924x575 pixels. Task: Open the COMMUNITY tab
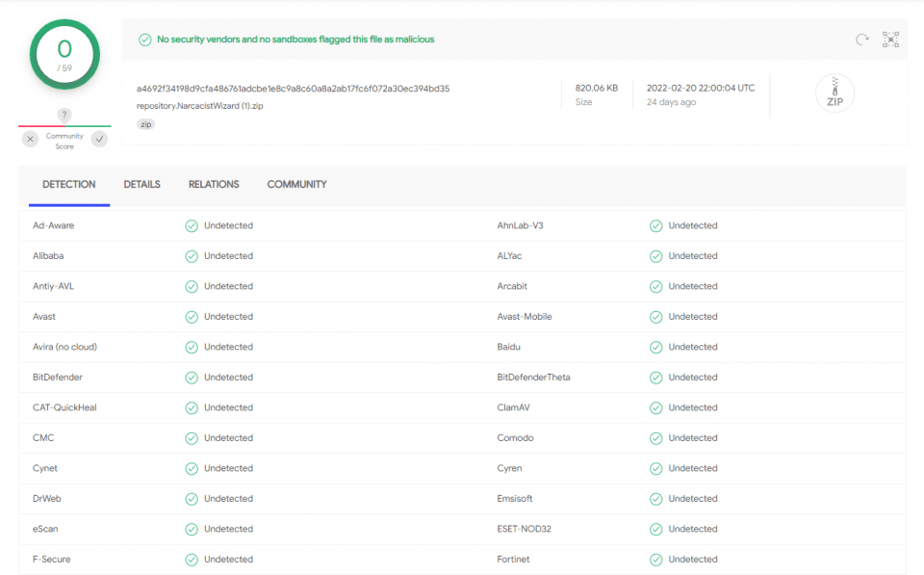click(x=297, y=185)
